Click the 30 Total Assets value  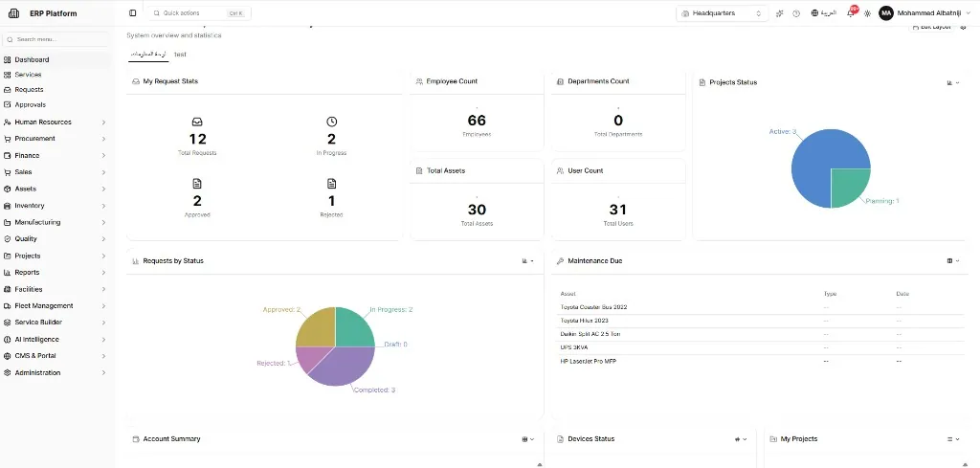tap(477, 210)
